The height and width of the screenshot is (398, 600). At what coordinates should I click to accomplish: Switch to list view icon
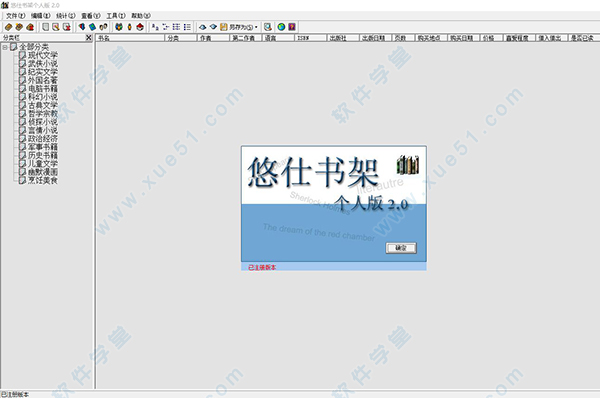176,27
